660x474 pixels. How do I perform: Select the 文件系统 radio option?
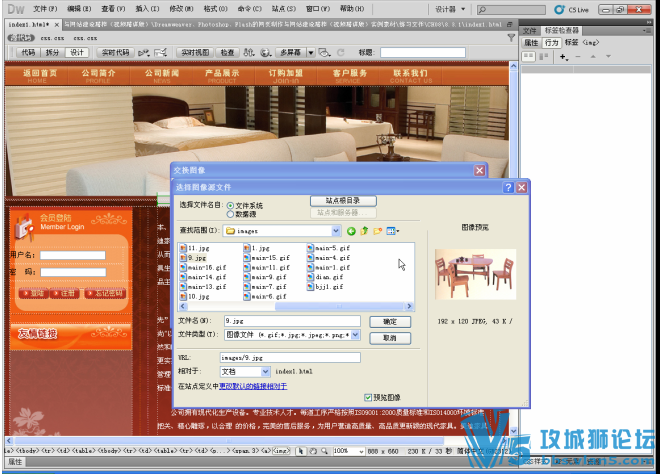coord(230,205)
